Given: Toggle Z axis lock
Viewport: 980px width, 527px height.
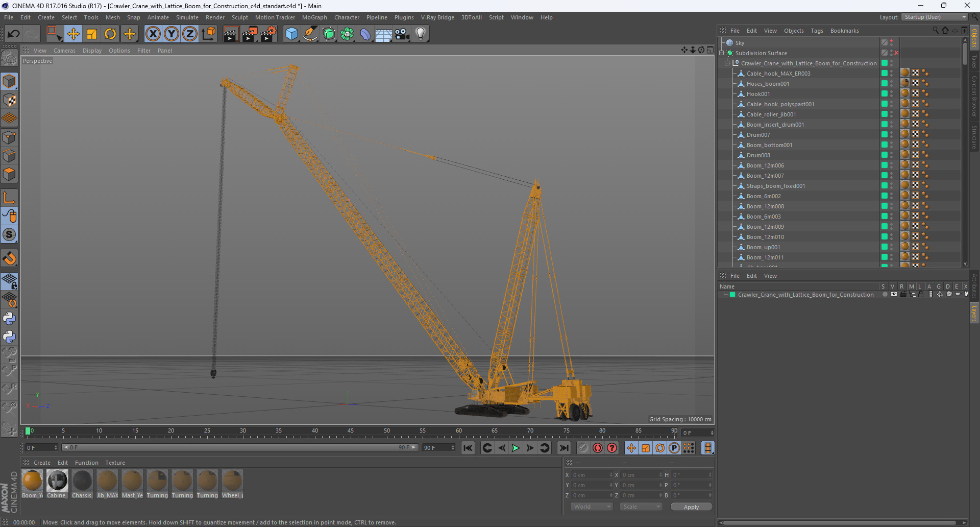Looking at the screenshot, I should (x=190, y=34).
